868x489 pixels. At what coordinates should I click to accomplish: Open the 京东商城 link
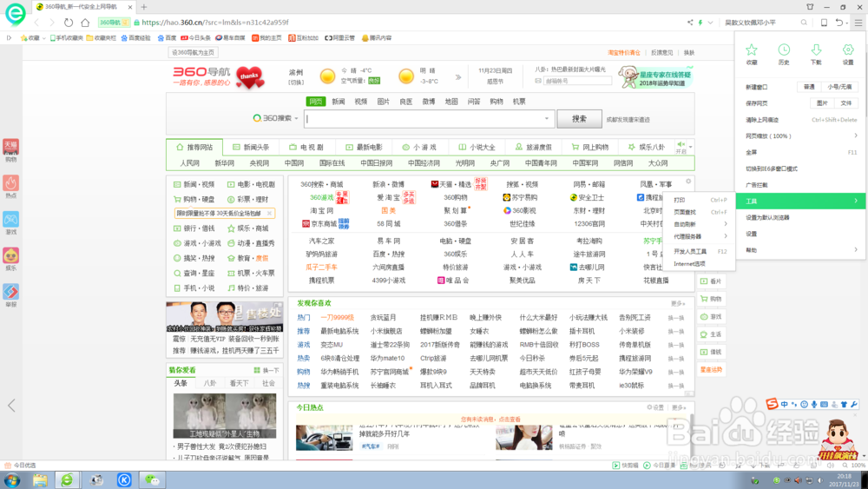coord(324,224)
